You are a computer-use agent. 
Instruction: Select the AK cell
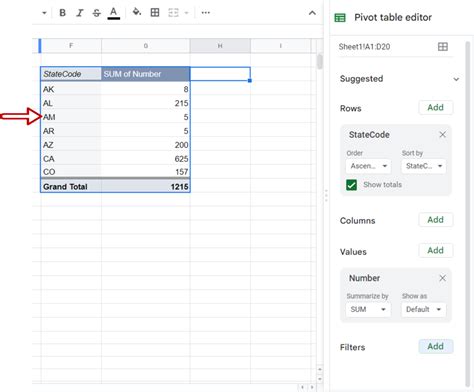pos(71,89)
